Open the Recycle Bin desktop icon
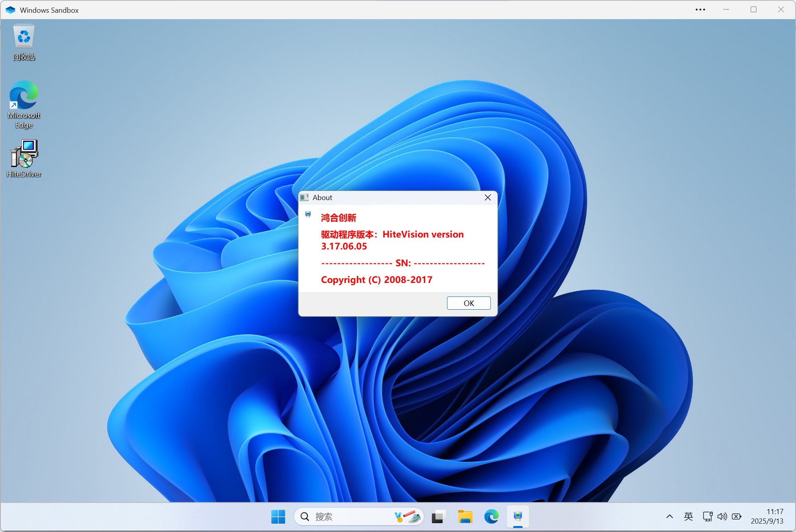 (x=24, y=42)
